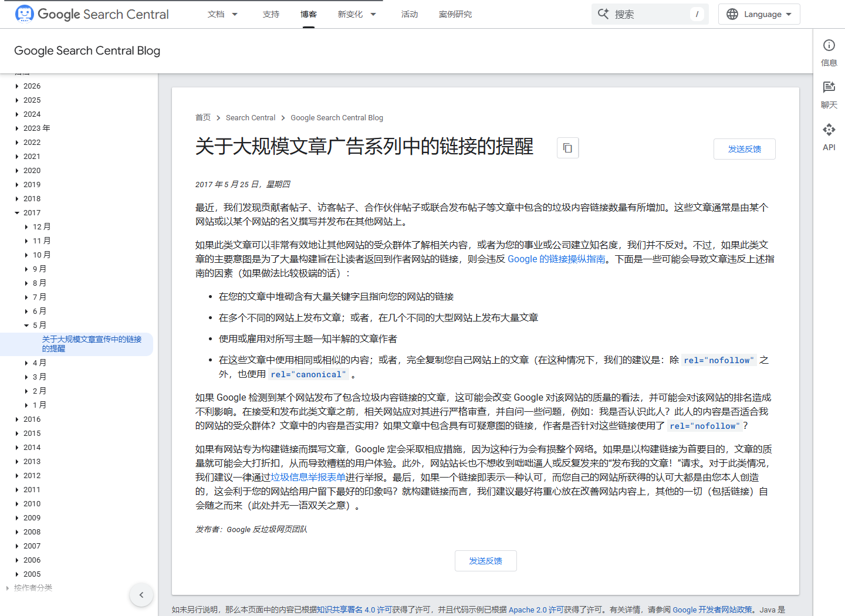
Task: Collapse the 2017 year in sidebar
Action: click(x=17, y=213)
